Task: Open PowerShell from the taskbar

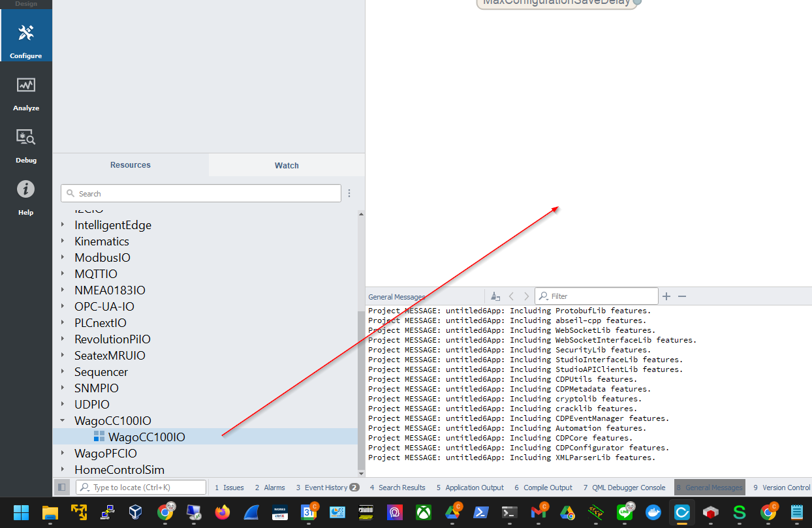Action: 481,512
